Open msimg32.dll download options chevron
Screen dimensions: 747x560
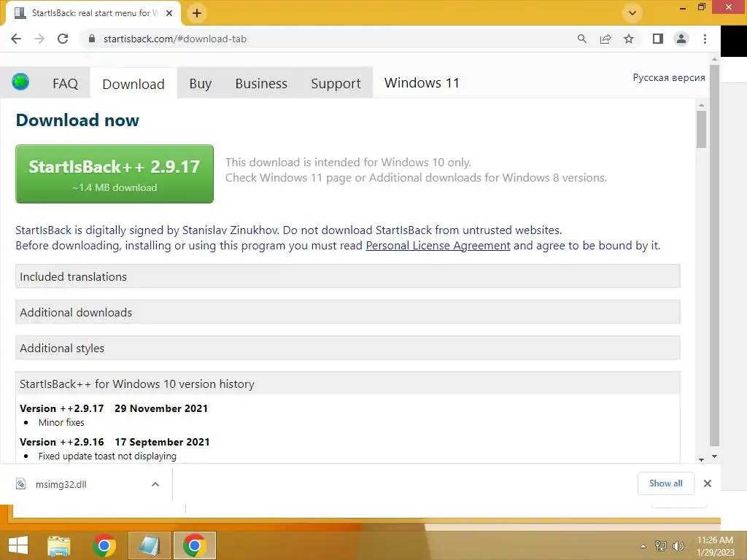155,484
